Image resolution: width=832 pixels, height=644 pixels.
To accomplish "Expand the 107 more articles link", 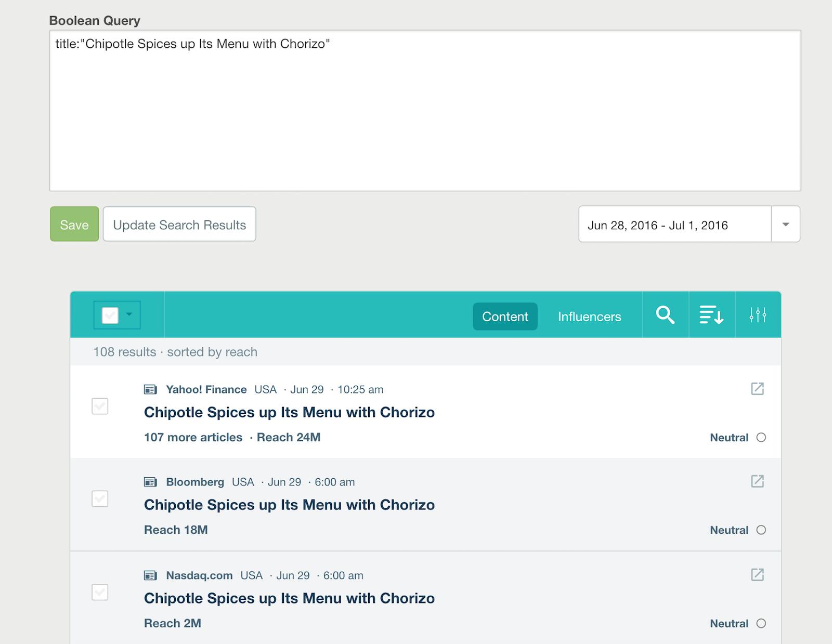I will click(x=193, y=438).
